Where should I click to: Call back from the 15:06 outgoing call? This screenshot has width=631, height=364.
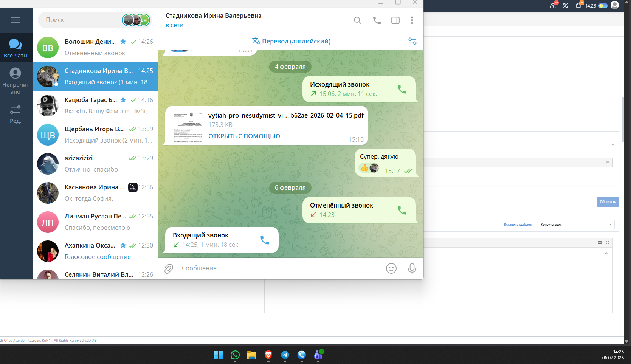pyautogui.click(x=402, y=89)
